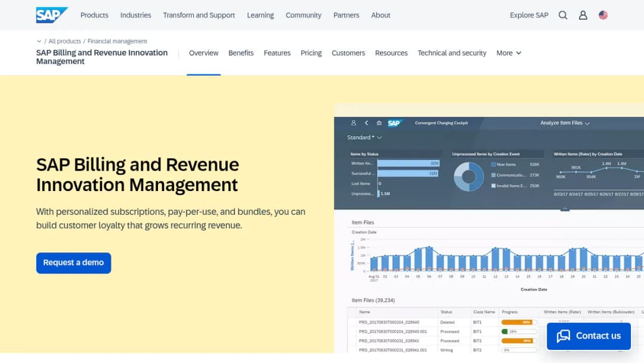Click Unprocessed Items by Creation Event title
The width and height of the screenshot is (644, 363).
[x=486, y=154]
